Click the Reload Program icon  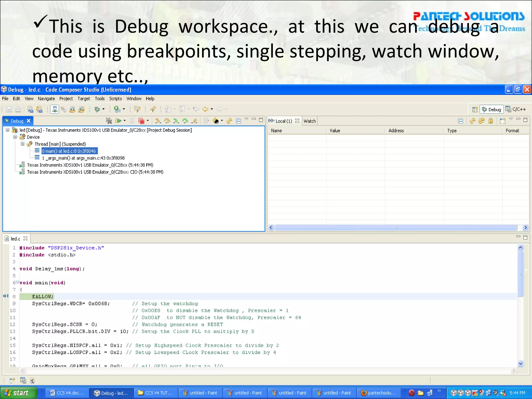click(82, 109)
